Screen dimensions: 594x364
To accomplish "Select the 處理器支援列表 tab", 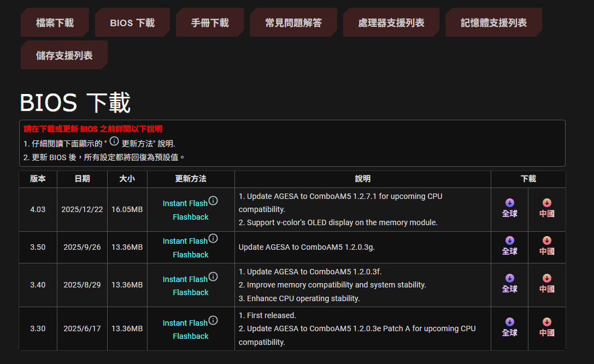I will [x=391, y=23].
